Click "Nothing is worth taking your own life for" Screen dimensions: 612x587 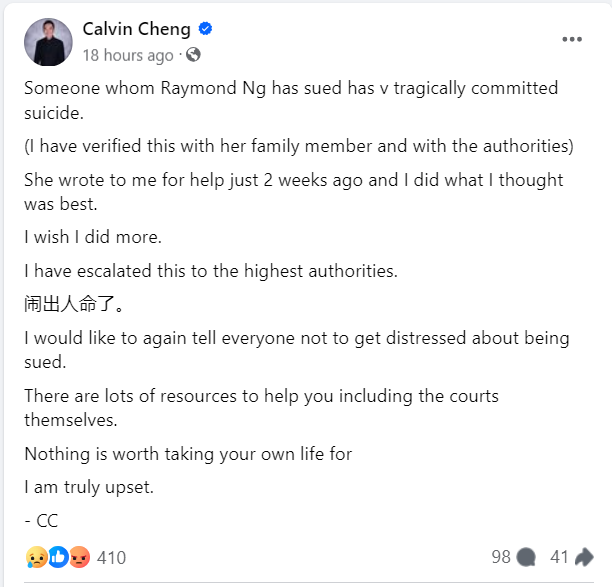point(188,454)
